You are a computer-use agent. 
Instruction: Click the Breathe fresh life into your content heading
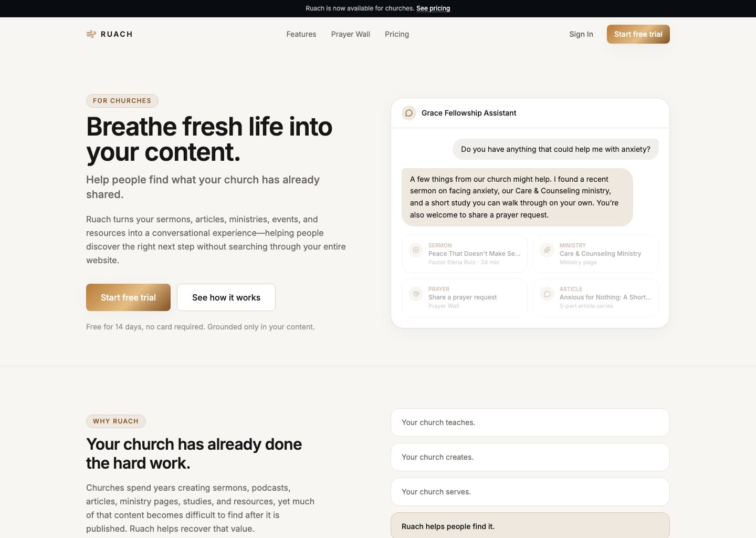[209, 139]
